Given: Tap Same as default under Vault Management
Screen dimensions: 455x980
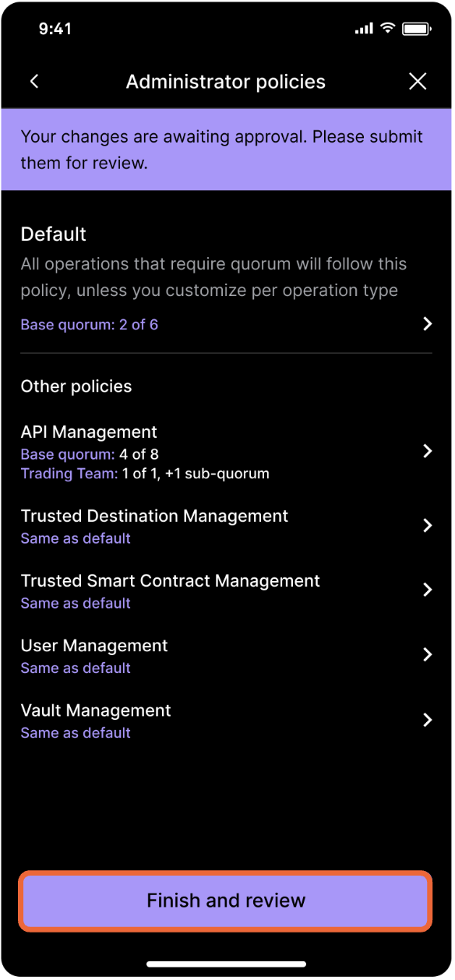Looking at the screenshot, I should [76, 733].
